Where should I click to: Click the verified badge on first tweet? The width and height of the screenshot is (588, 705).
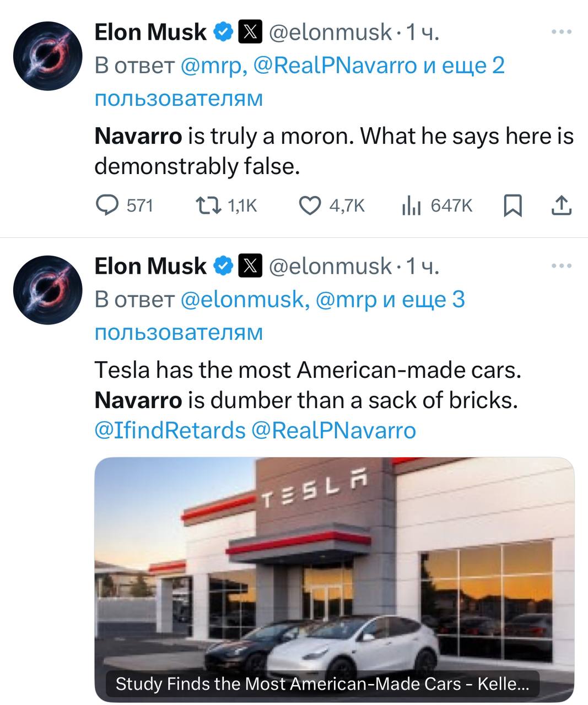pyautogui.click(x=223, y=32)
